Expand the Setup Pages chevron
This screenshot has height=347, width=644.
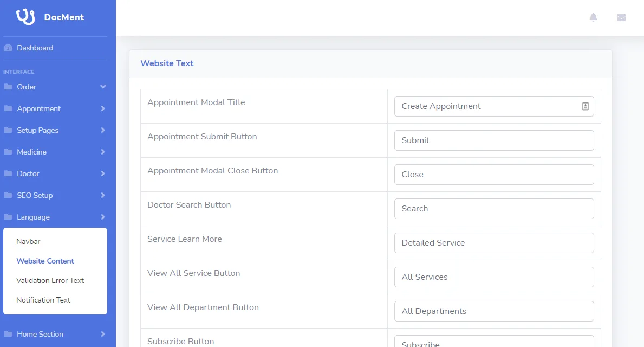[103, 130]
